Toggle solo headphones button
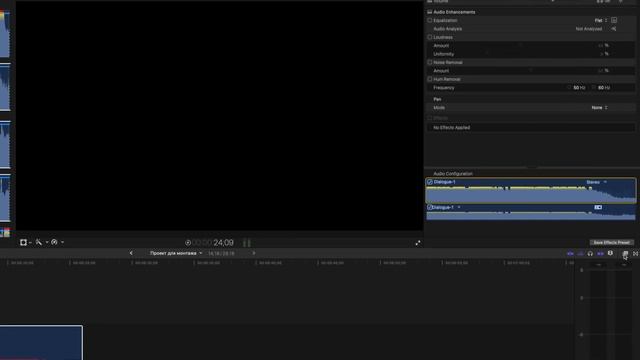 pyautogui.click(x=590, y=253)
